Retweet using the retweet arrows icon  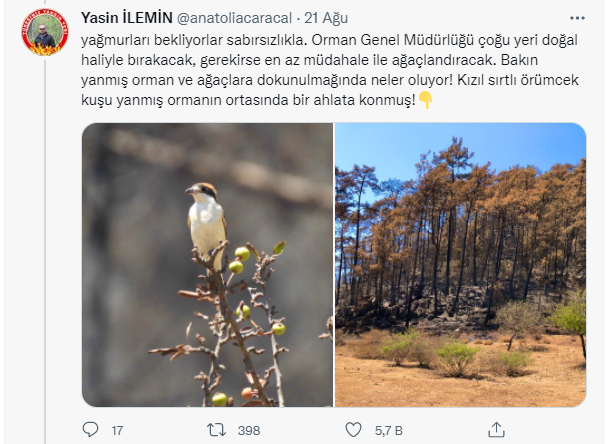coord(216,430)
